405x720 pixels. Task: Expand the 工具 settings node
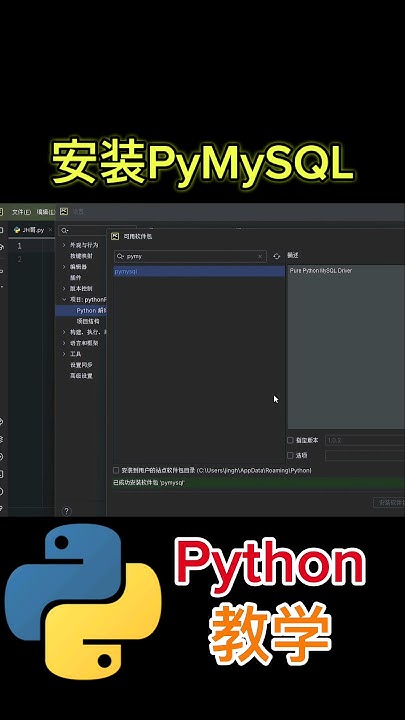coord(64,354)
